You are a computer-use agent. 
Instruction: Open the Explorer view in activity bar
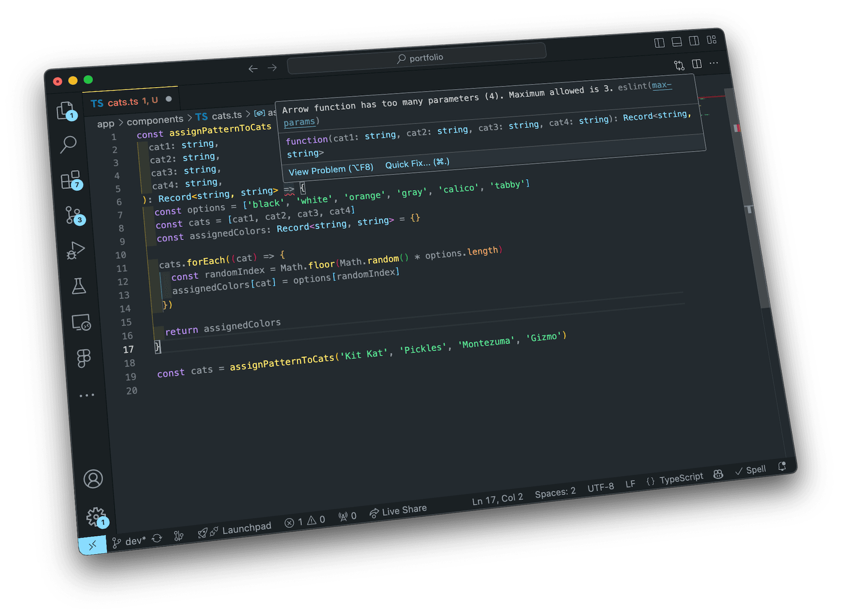pyautogui.click(x=66, y=111)
